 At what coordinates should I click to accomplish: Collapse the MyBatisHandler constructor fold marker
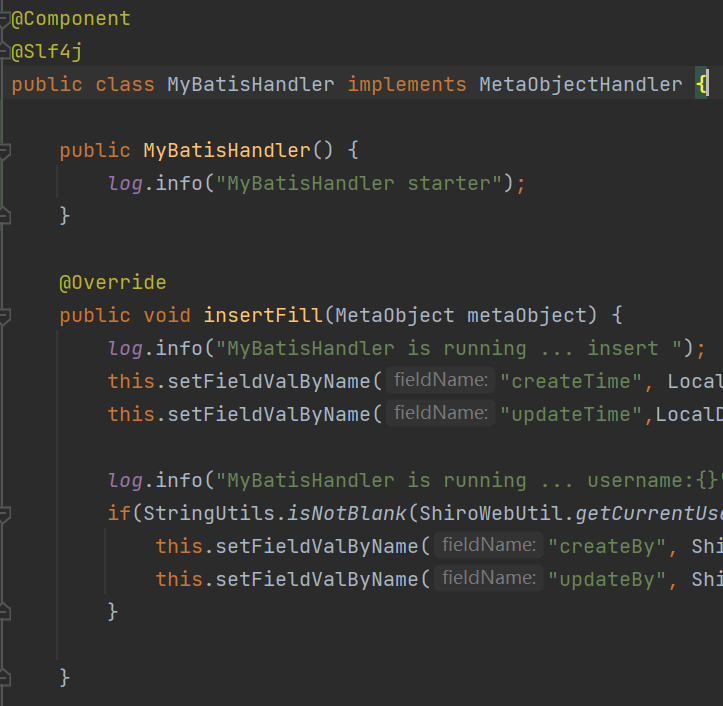point(4,150)
